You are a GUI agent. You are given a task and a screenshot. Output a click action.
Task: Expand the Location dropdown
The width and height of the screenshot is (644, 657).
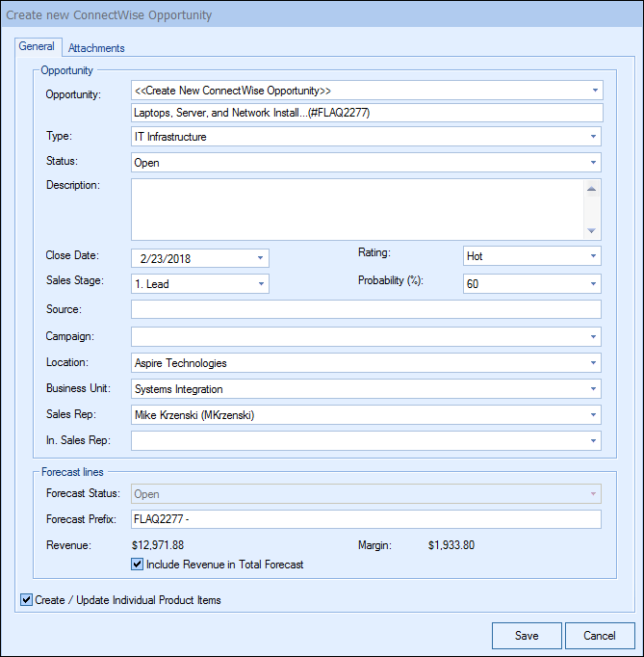coord(595,363)
